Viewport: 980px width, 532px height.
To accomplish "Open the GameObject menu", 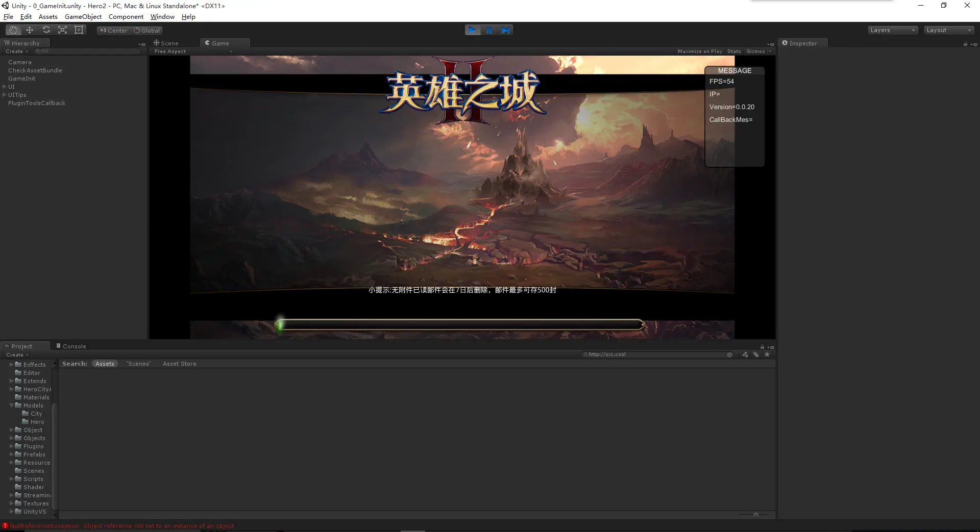I will 83,17.
